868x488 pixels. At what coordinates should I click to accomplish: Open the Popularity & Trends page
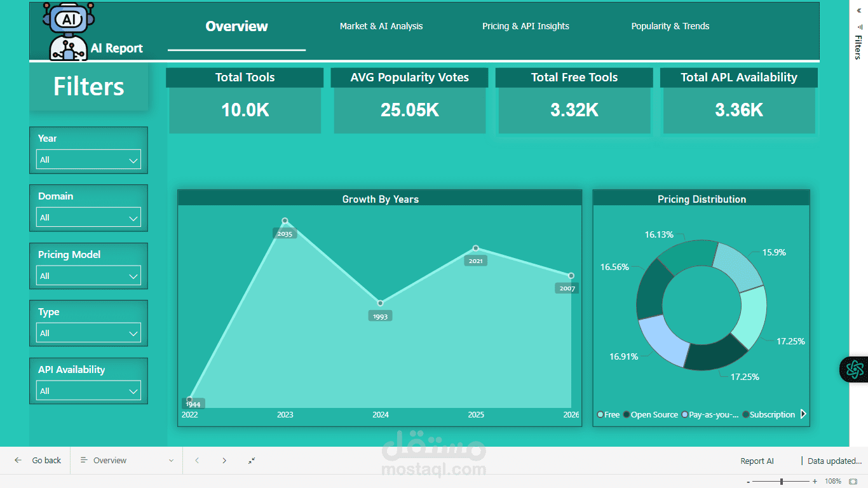click(x=670, y=26)
